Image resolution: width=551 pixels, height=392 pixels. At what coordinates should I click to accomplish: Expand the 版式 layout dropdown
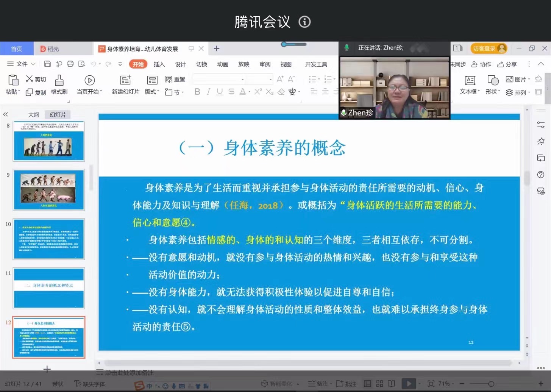(x=152, y=92)
